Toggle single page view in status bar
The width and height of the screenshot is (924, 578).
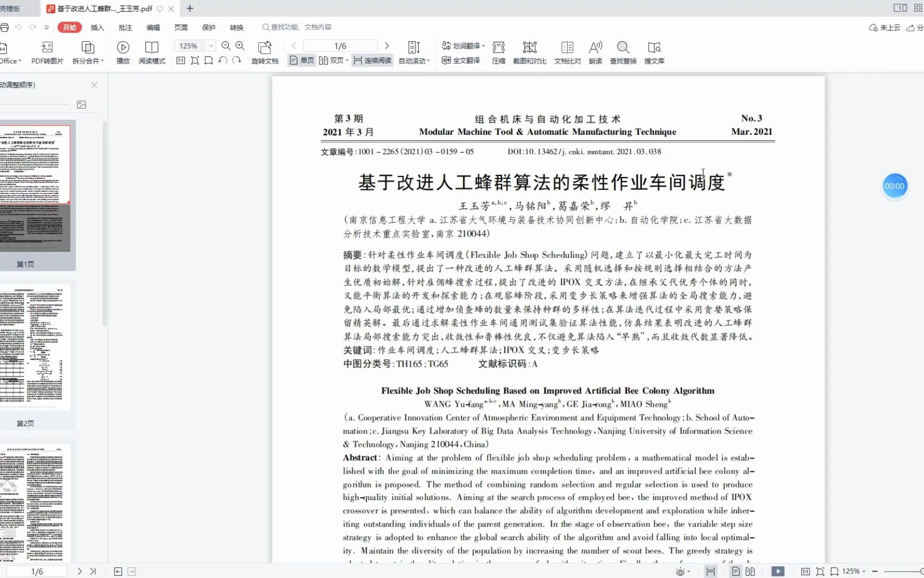[x=736, y=572]
